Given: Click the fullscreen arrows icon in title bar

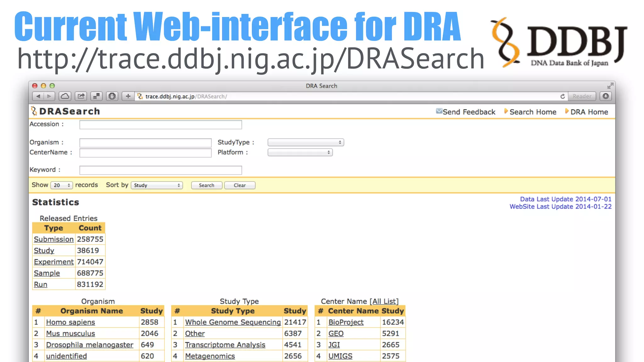Looking at the screenshot, I should (610, 86).
